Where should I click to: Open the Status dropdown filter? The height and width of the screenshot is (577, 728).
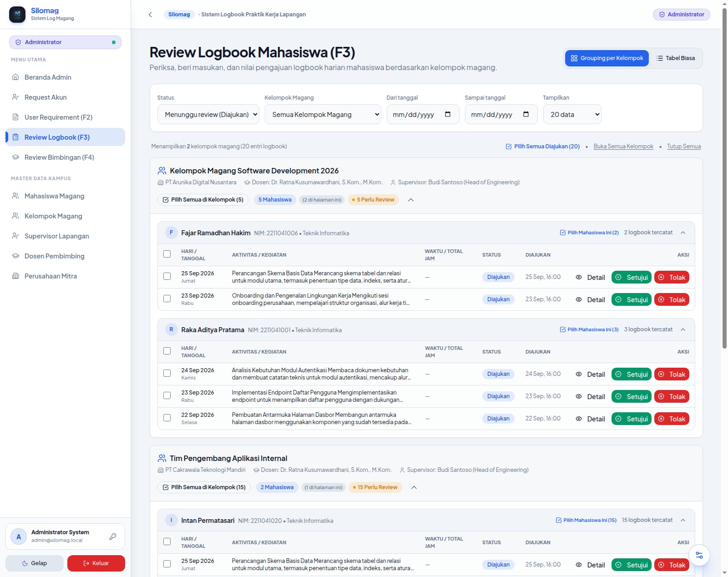point(208,114)
